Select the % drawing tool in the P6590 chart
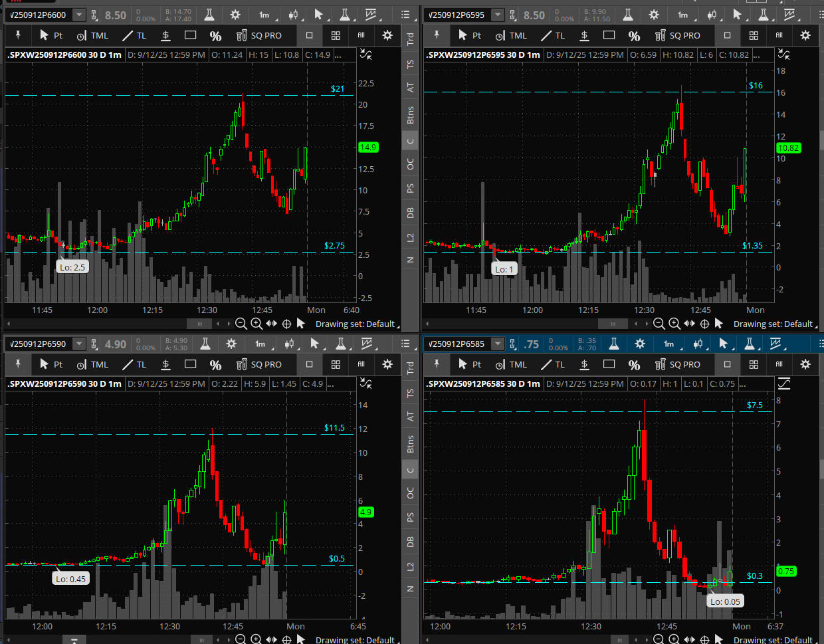 (215, 365)
